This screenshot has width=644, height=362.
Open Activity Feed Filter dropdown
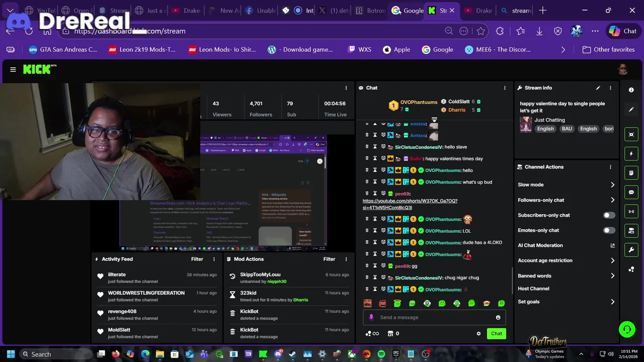tap(197, 259)
